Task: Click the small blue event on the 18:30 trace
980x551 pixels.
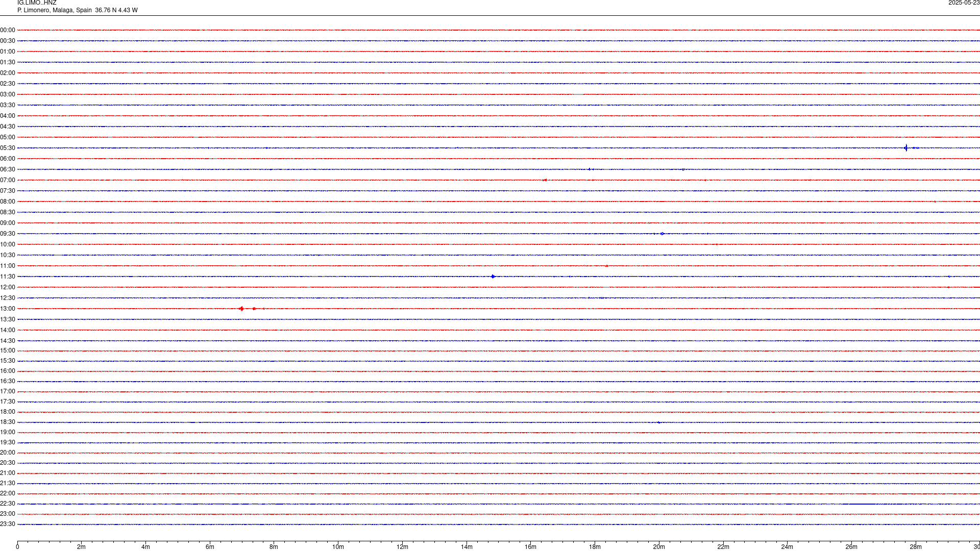Action: point(659,422)
